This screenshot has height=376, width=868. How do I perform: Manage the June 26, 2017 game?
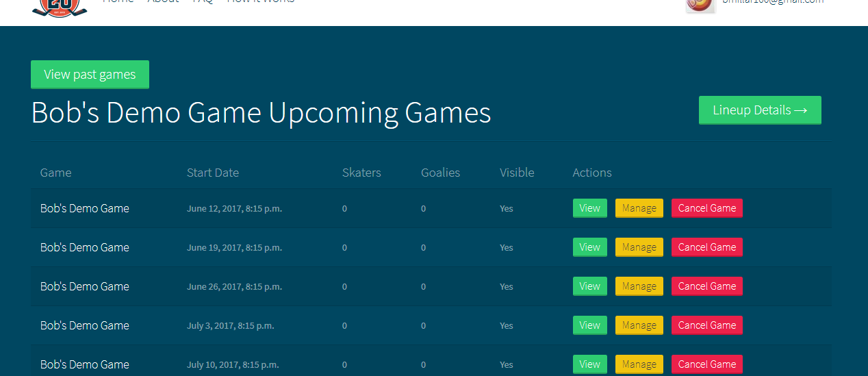pyautogui.click(x=639, y=286)
